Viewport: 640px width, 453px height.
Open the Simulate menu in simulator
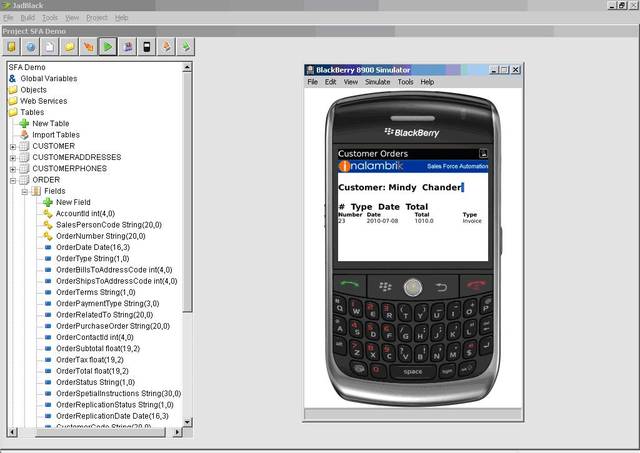(x=378, y=82)
